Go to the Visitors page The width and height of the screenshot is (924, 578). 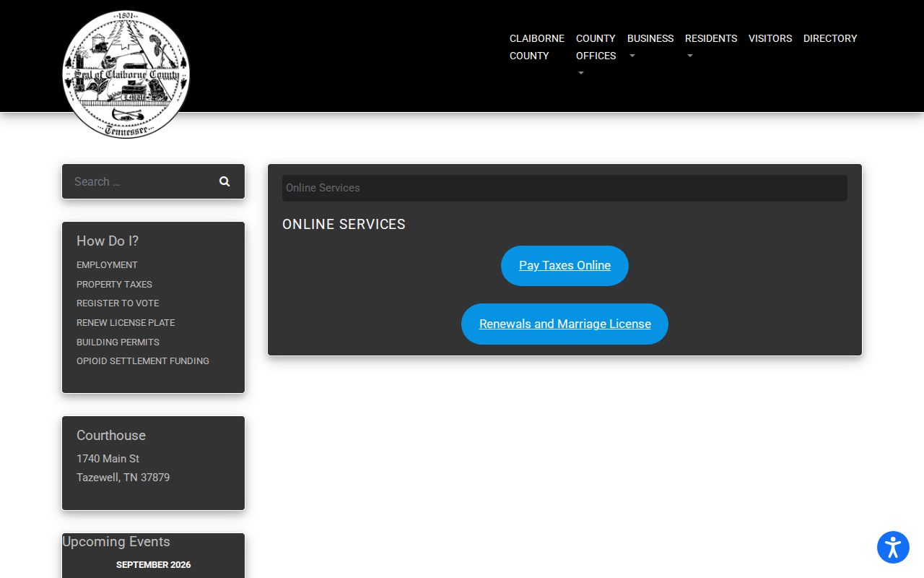point(770,38)
